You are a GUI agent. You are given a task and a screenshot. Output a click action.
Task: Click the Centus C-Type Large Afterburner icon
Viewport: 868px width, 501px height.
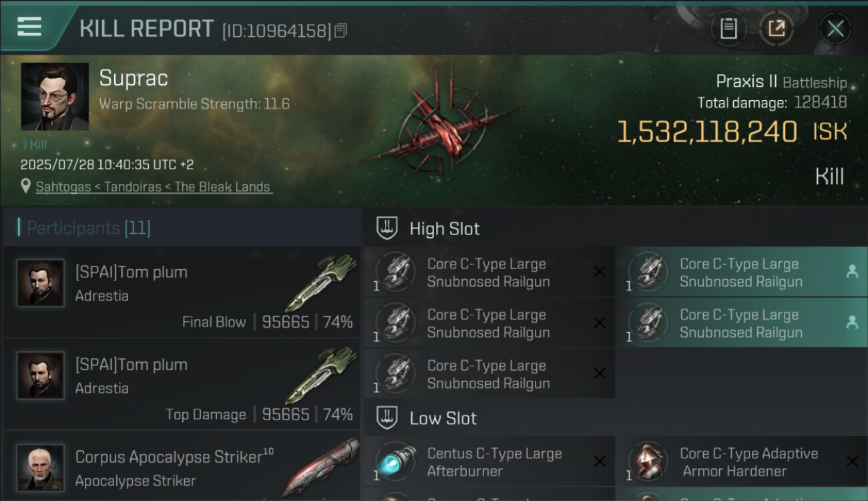[395, 462]
